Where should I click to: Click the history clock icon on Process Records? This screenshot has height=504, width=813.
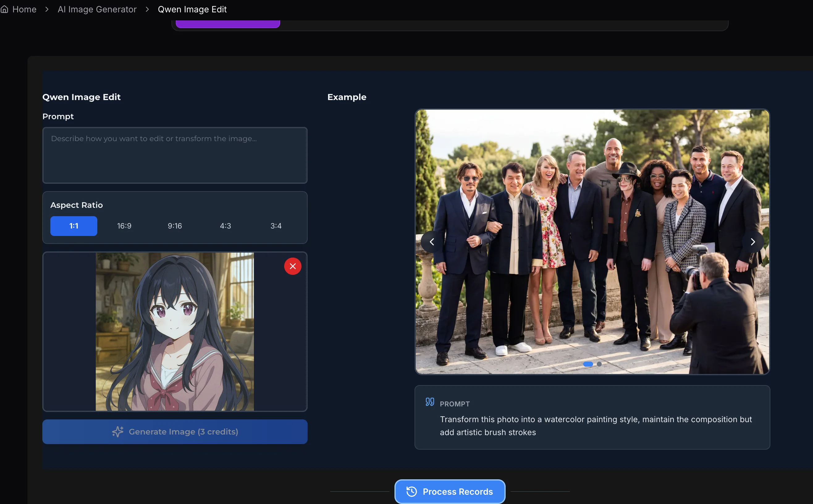(x=411, y=491)
